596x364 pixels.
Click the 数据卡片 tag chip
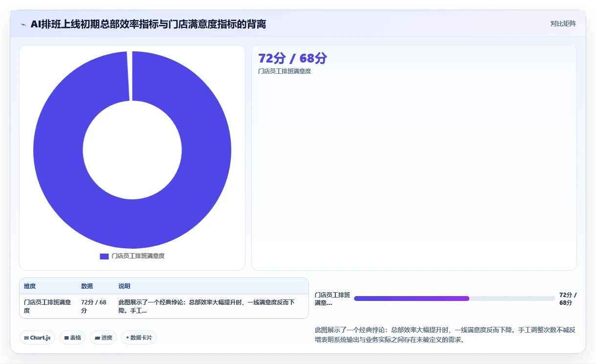(x=139, y=338)
